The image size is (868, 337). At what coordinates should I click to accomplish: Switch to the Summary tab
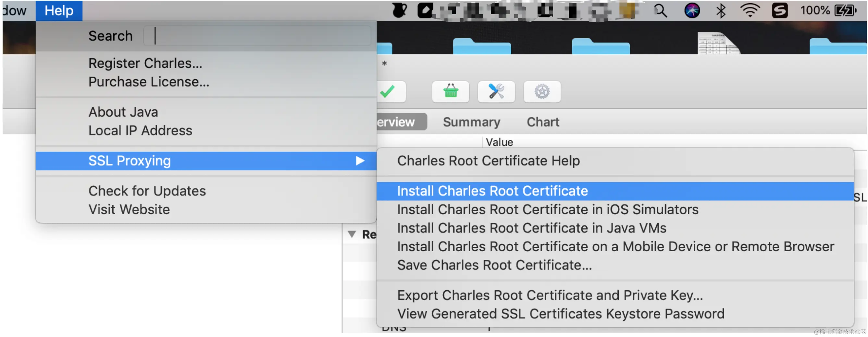(471, 122)
